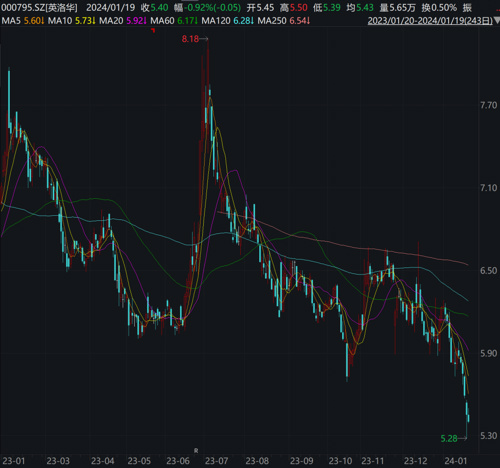Click average price 均5.43

tap(360, 8)
